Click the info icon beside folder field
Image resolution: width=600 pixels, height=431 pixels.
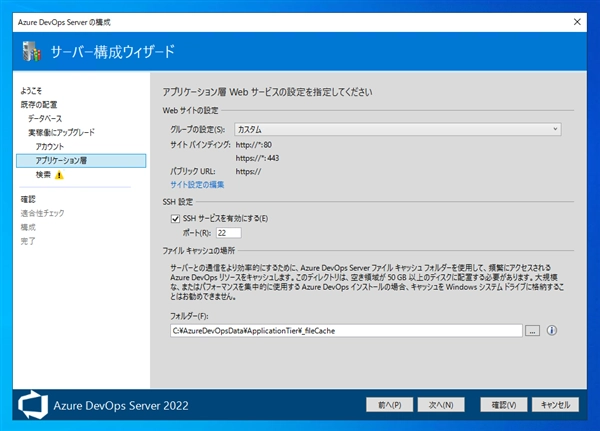pyautogui.click(x=551, y=330)
